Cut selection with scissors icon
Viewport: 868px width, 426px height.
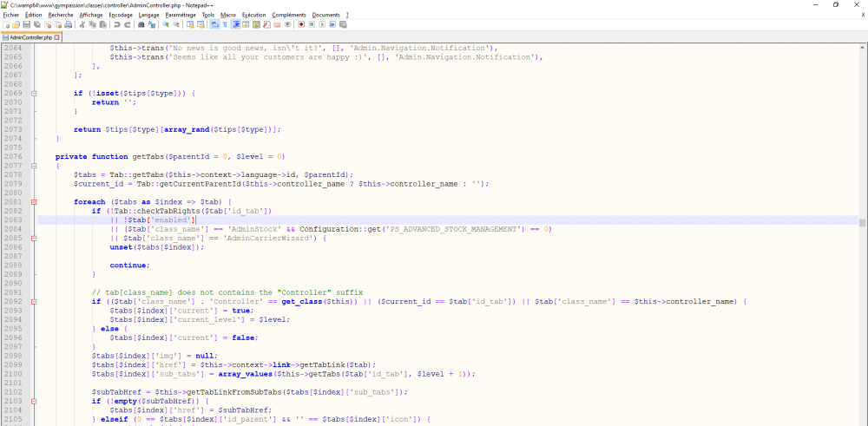[82, 24]
